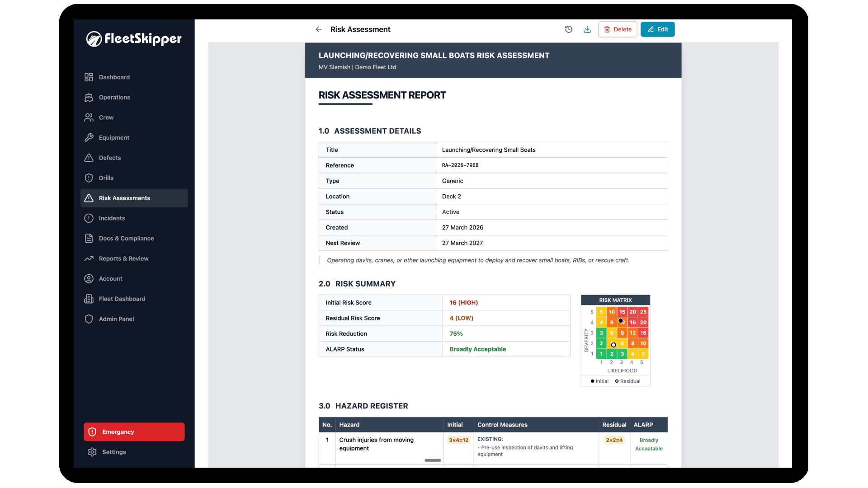Click the Deck 2 location value

451,197
